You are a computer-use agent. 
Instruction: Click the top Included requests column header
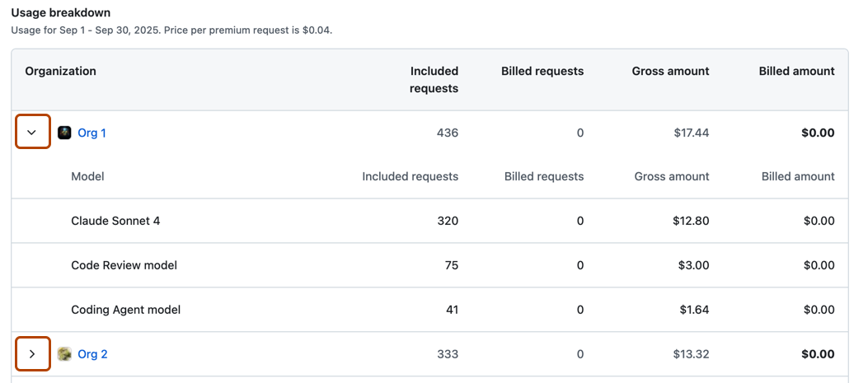[434, 79]
